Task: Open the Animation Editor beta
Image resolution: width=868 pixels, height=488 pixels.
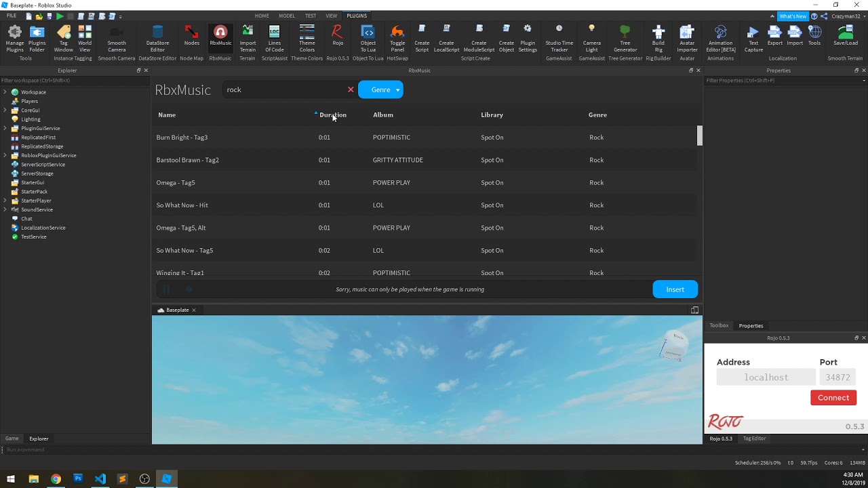Action: coord(721,39)
